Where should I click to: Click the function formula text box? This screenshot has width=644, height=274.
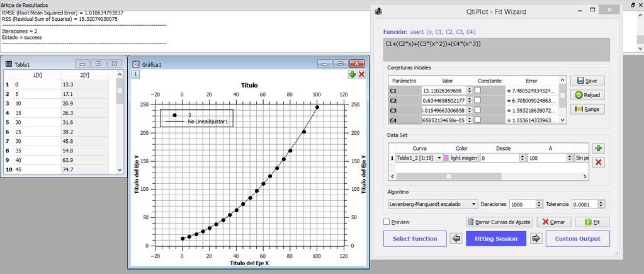pyautogui.click(x=497, y=50)
